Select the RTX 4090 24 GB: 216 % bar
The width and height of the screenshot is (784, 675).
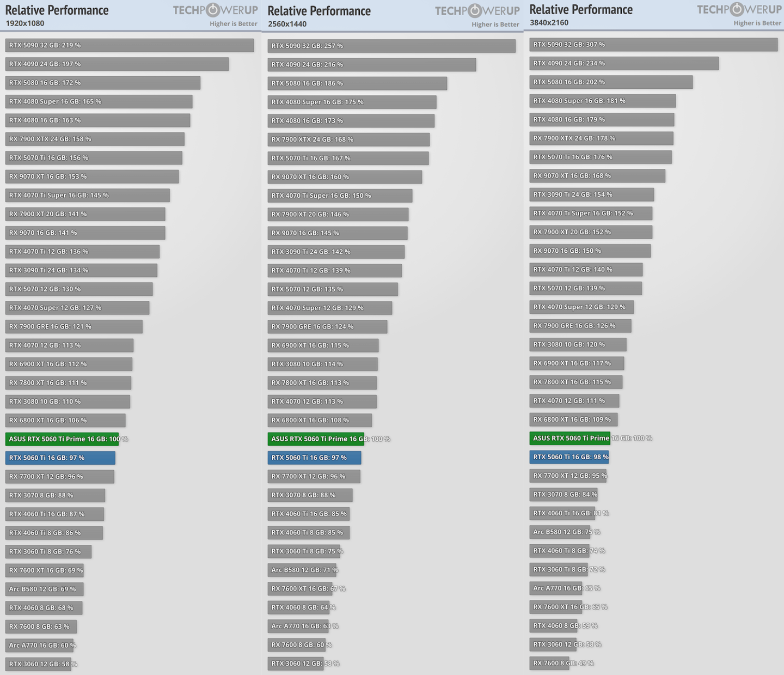pyautogui.click(x=372, y=64)
